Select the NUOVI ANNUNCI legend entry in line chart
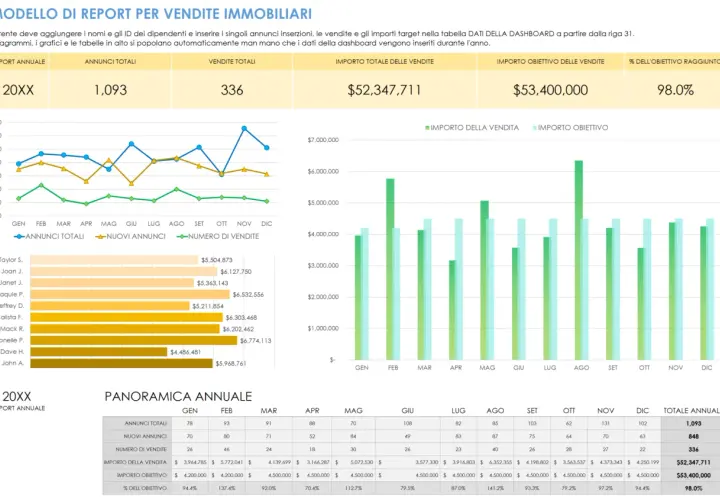Viewport: 720px width, 500px height. pyautogui.click(x=130, y=236)
